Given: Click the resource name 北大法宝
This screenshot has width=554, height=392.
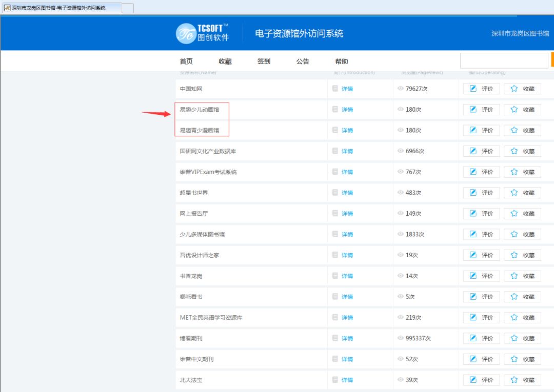Looking at the screenshot, I should coord(191,380).
